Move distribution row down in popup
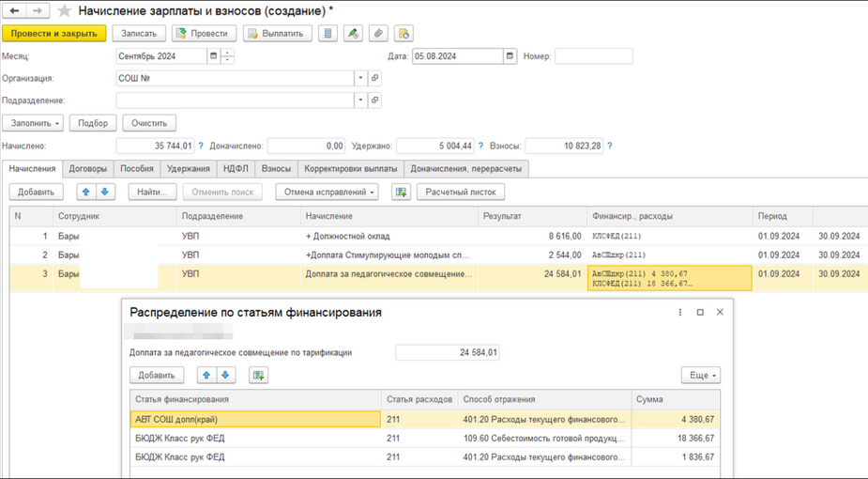868x479 pixels. tap(226, 375)
